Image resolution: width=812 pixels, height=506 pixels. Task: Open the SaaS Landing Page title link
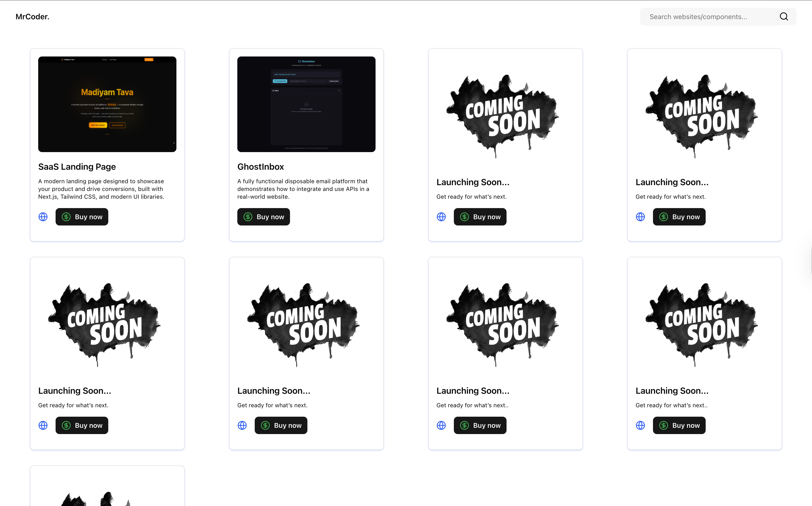[x=77, y=166]
